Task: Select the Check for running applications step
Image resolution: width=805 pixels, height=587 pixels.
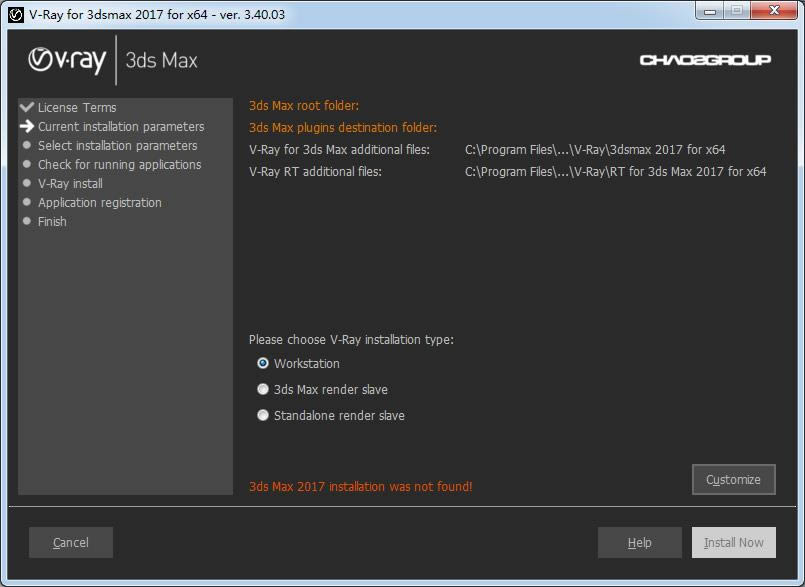Action: pos(120,164)
